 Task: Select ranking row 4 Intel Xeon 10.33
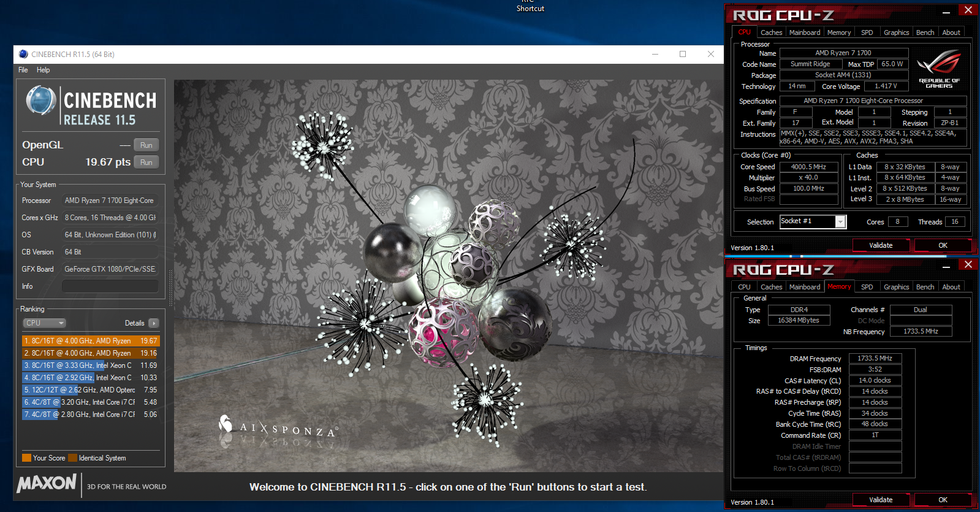[91, 378]
